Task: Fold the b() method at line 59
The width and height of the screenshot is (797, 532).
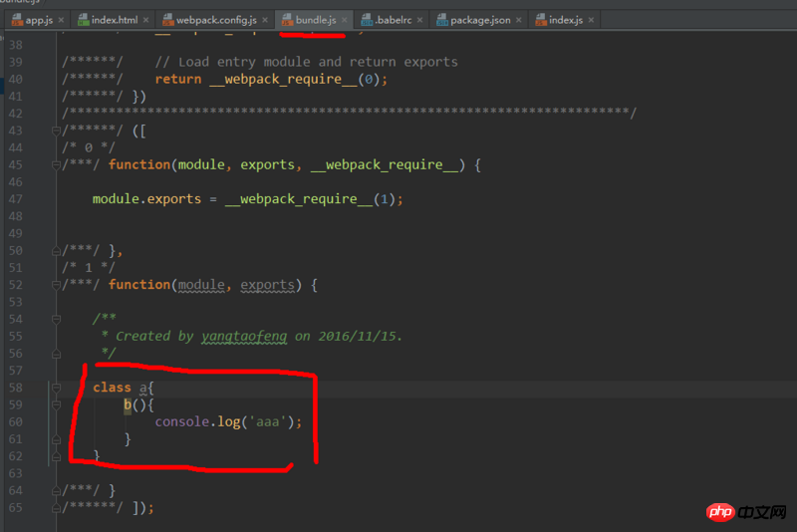Action: click(56, 405)
